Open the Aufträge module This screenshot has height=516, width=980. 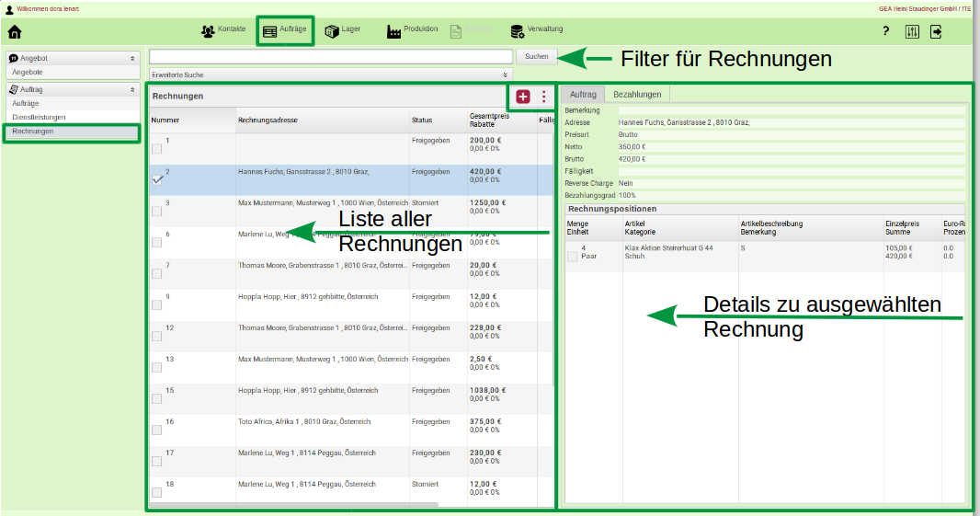click(285, 30)
